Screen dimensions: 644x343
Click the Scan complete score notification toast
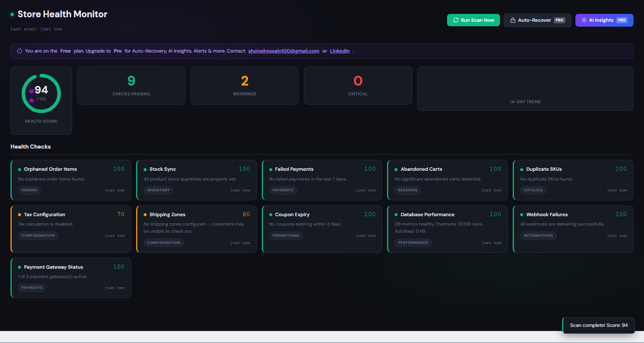tap(599, 325)
